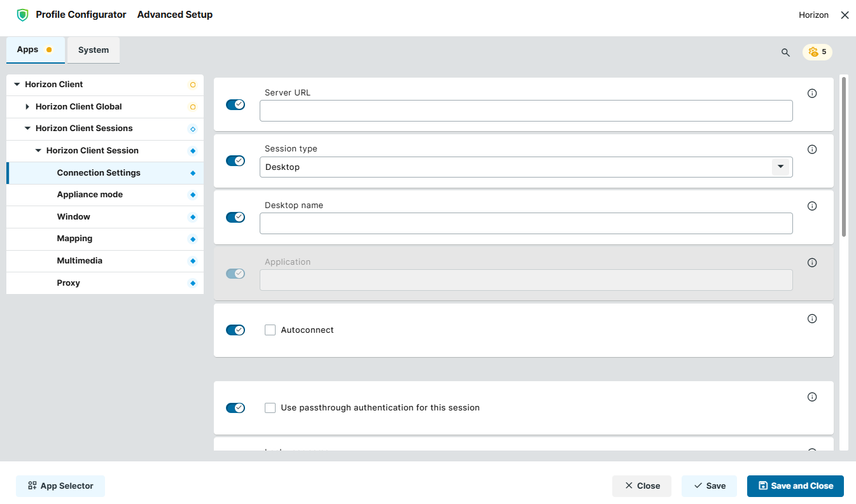This screenshot has width=856, height=504.
Task: Show info for Application setting
Action: (812, 262)
